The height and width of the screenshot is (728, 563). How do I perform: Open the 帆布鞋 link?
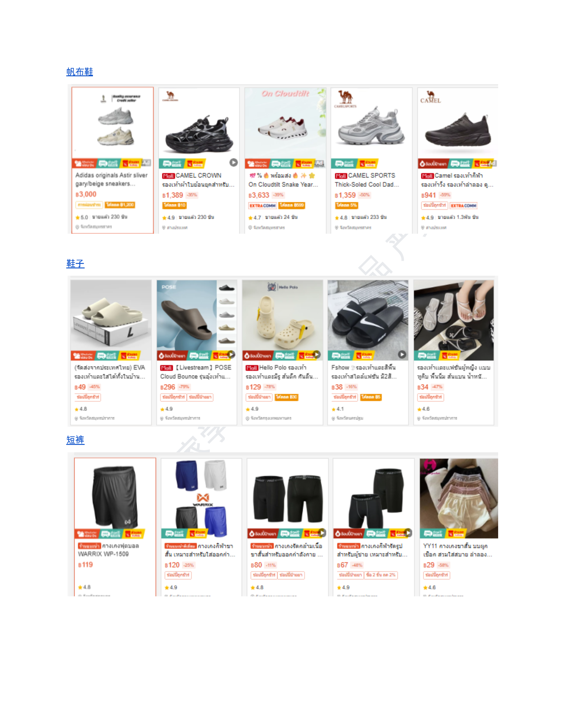coord(79,72)
